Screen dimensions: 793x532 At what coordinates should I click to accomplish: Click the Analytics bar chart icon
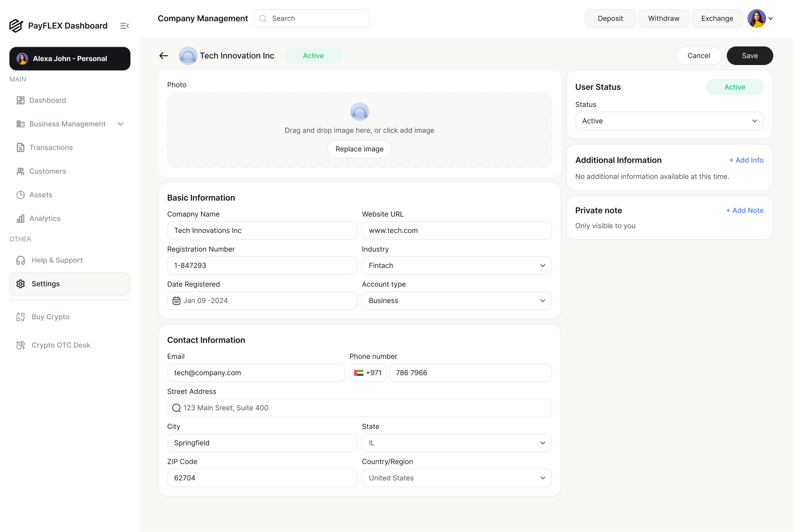(x=20, y=218)
